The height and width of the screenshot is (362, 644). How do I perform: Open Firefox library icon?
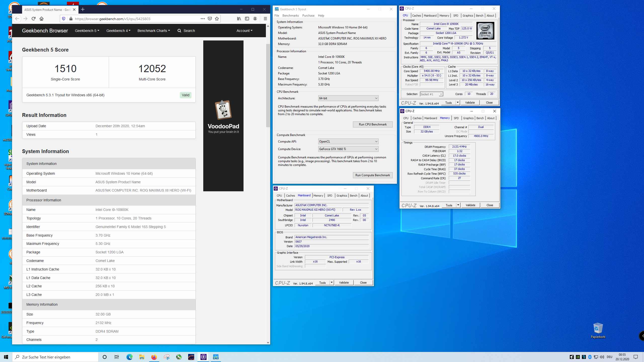pyautogui.click(x=239, y=19)
